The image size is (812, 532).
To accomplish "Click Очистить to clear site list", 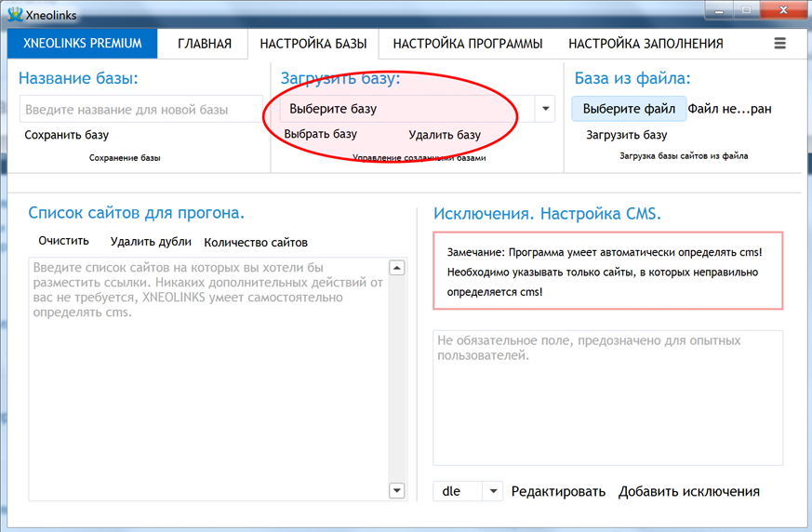I will coord(63,241).
